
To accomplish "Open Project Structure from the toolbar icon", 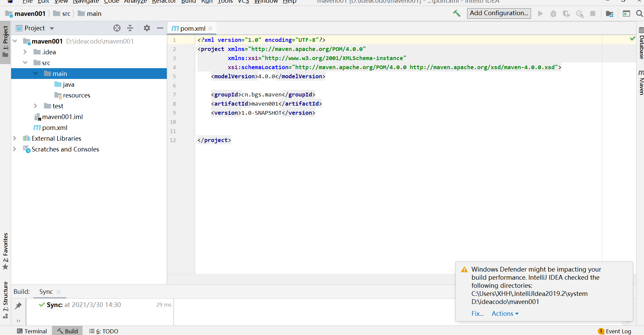I will [x=610, y=13].
